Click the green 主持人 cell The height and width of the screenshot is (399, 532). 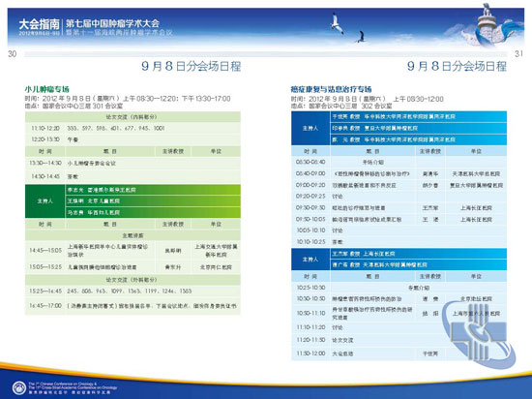click(44, 201)
